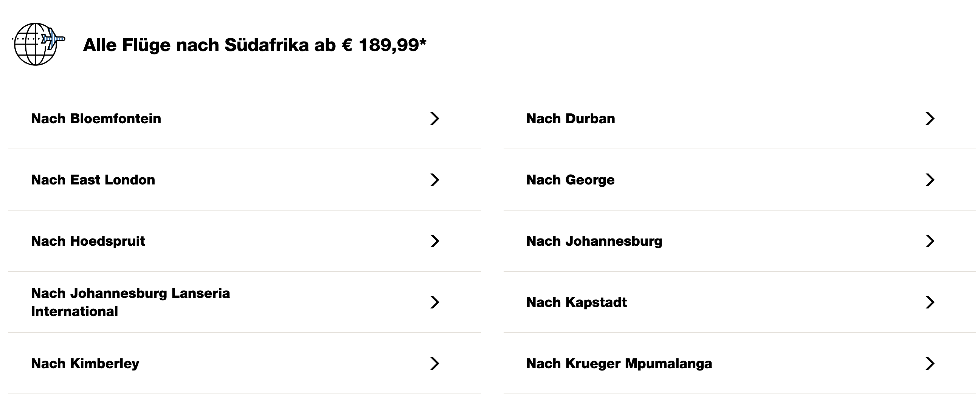980x409 pixels.
Task: Click the chevron beside Nach Krueger Mpumalanga
Action: [x=930, y=364]
